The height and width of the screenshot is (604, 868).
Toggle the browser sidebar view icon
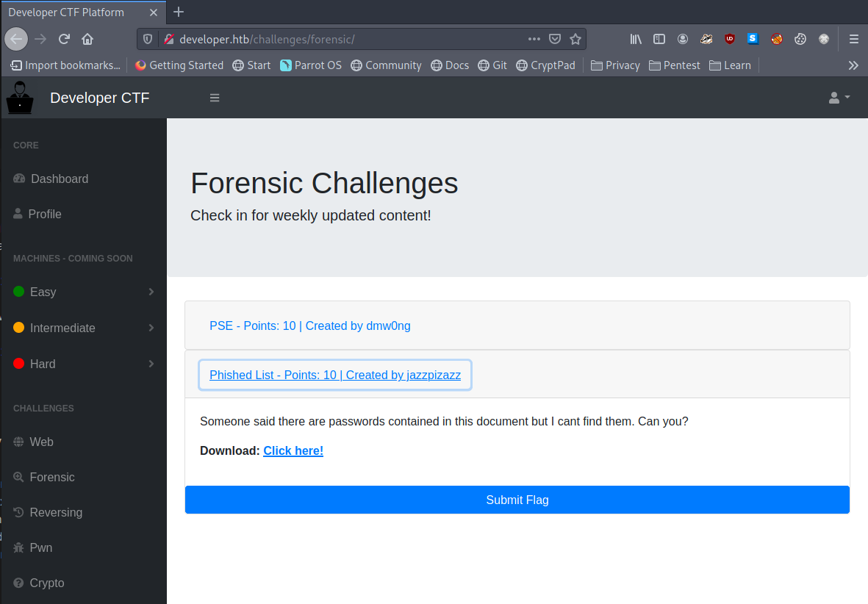pyautogui.click(x=659, y=39)
